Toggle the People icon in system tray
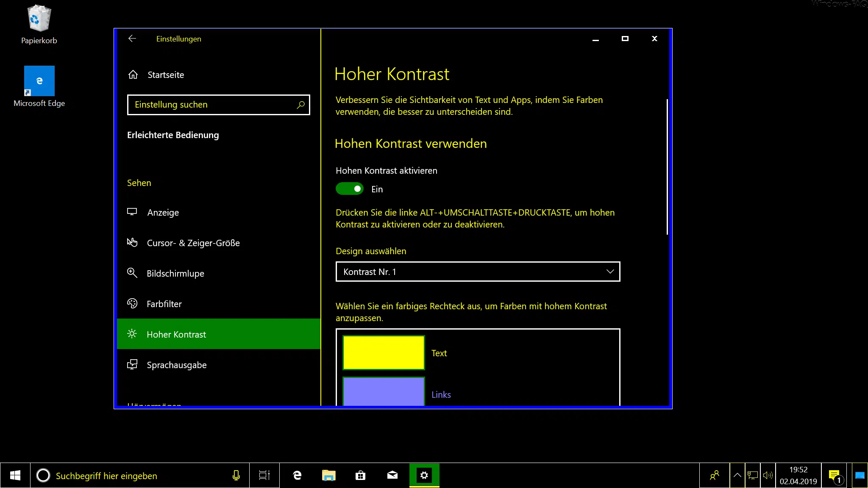 [715, 475]
